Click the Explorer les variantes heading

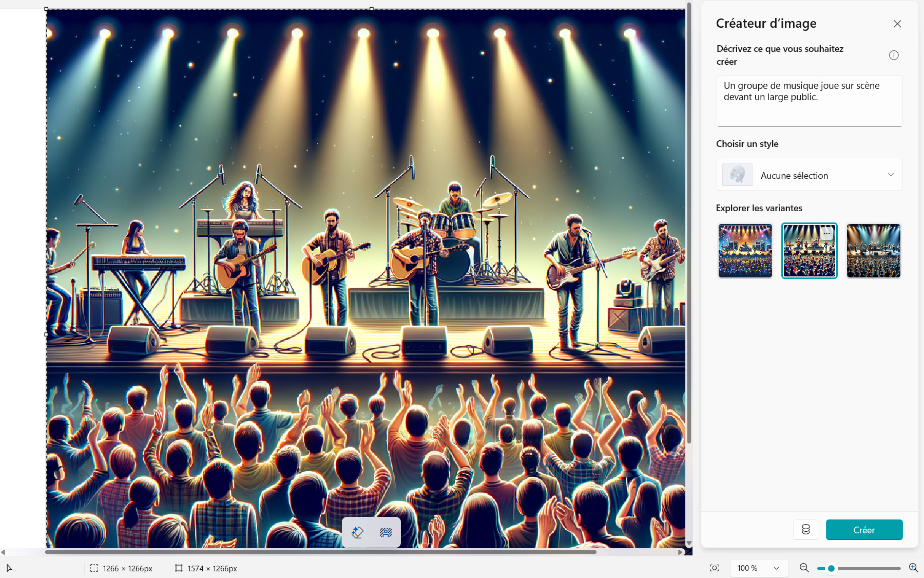[759, 208]
